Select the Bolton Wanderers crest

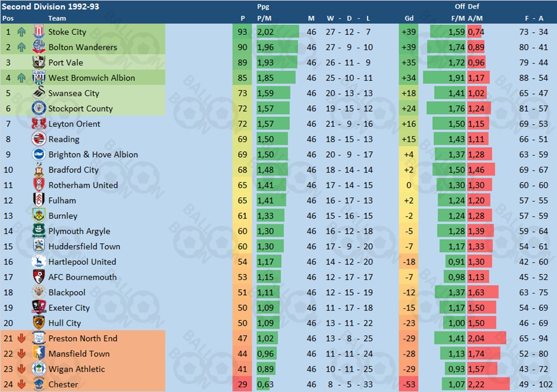tap(39, 47)
